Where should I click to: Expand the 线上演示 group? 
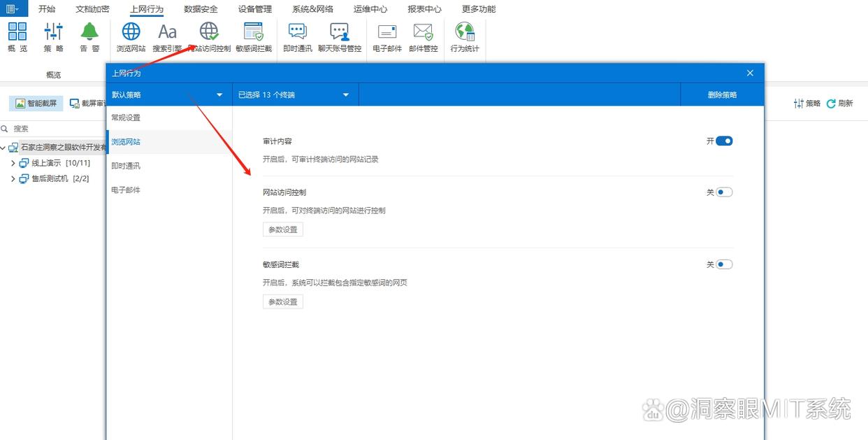(13, 163)
